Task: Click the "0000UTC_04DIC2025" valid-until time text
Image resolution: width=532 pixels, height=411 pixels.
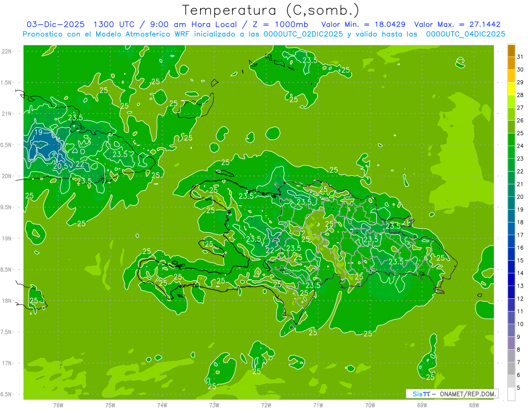Action: pos(465,34)
